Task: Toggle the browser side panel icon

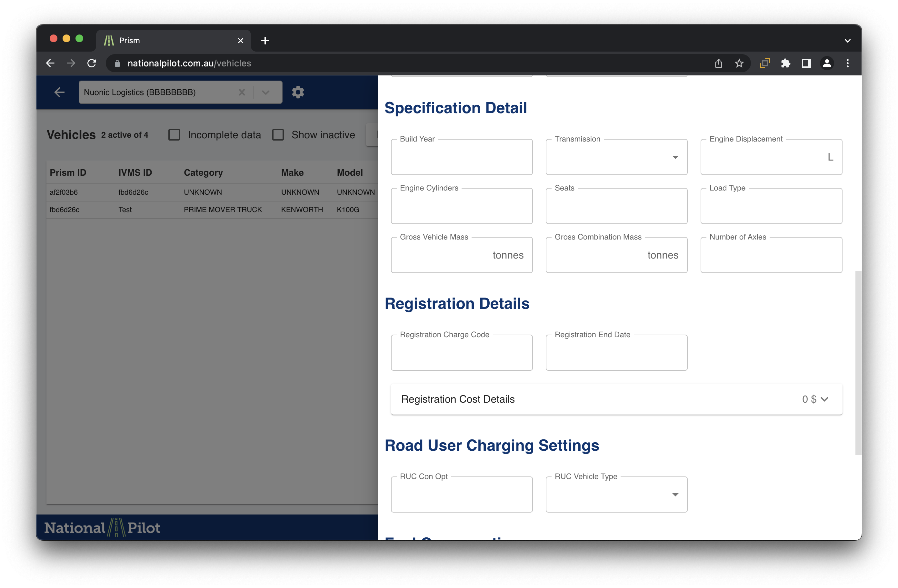Action: click(806, 63)
